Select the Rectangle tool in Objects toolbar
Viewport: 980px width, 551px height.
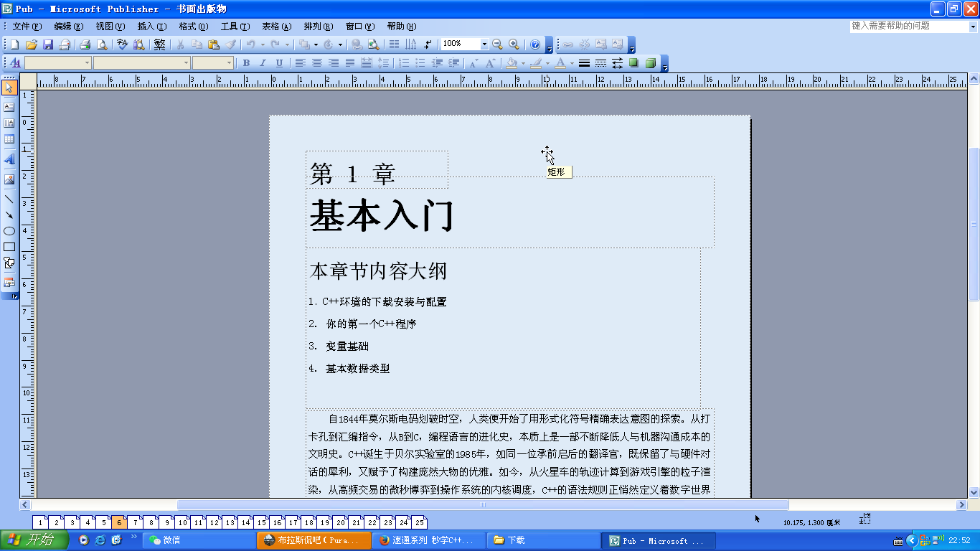[x=9, y=247]
